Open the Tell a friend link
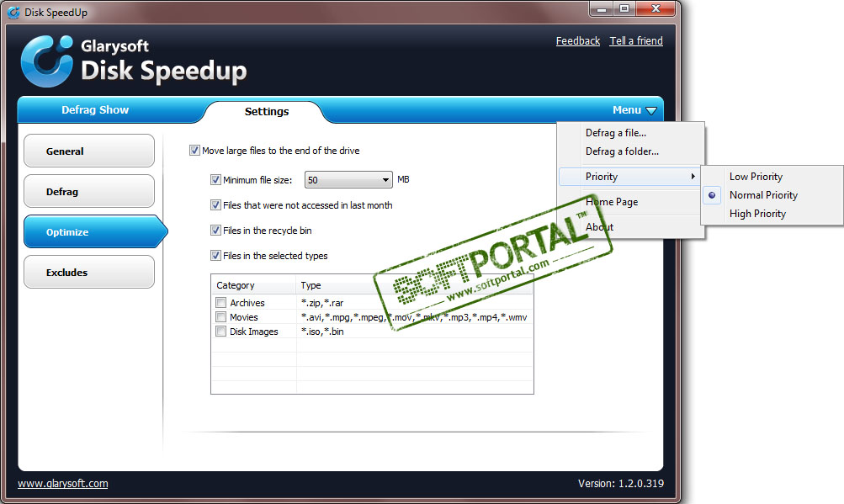This screenshot has height=504, width=844. coord(636,41)
